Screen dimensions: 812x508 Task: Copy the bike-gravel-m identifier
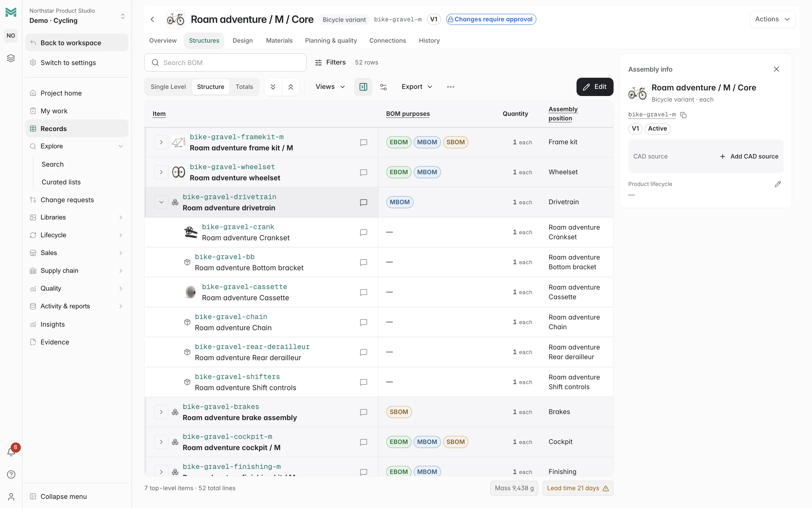[x=683, y=115]
